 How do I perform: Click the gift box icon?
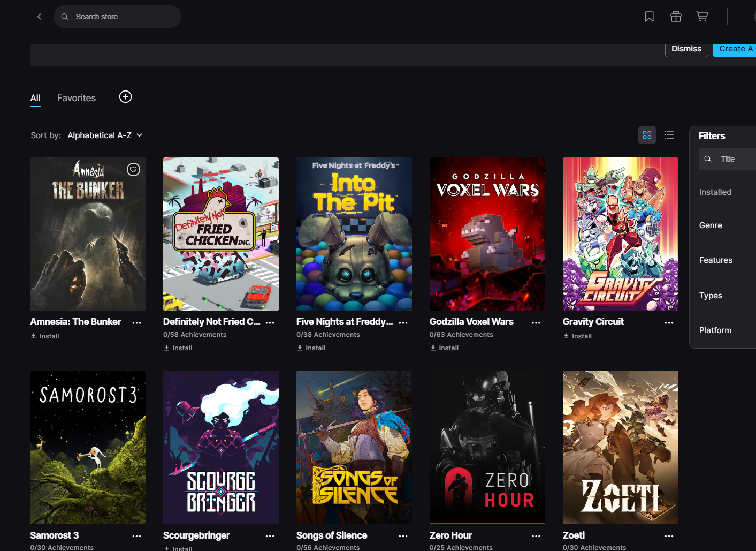(676, 17)
